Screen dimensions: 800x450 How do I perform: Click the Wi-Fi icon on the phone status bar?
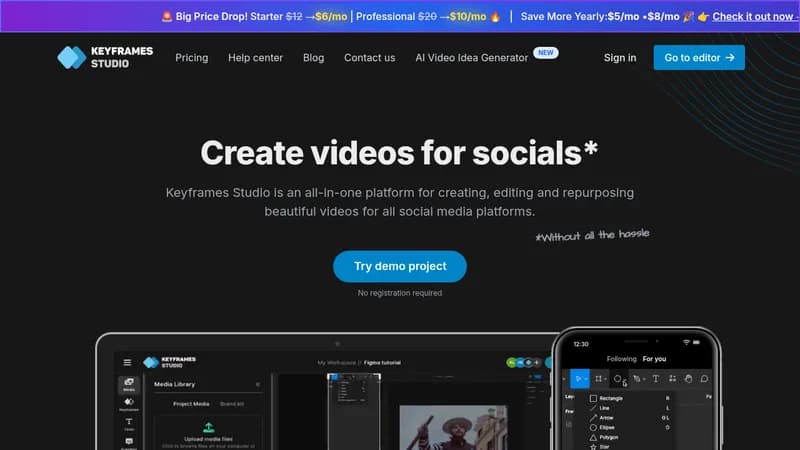pos(686,342)
